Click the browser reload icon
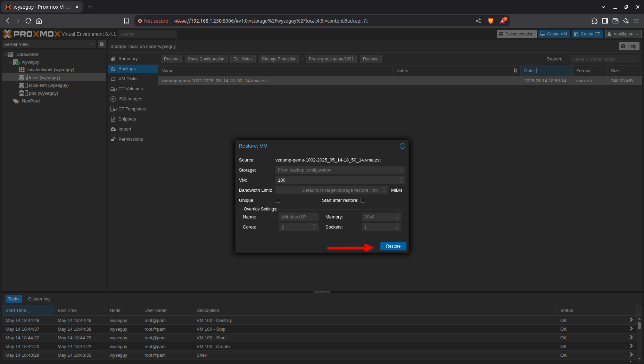The image size is (644, 364). [x=28, y=21]
